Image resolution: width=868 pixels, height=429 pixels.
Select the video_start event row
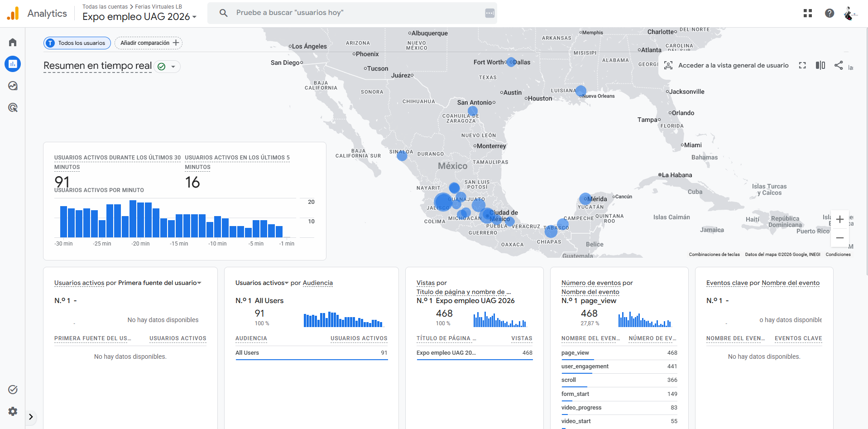click(x=619, y=421)
